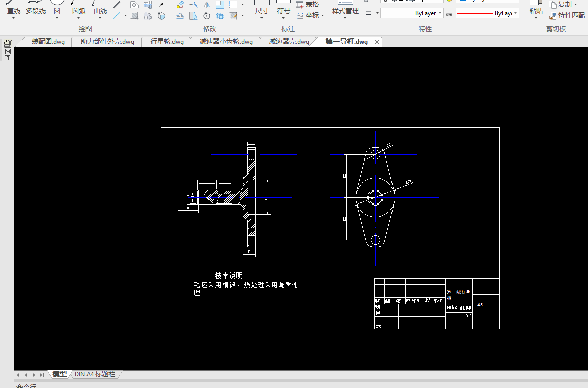Go to the first layout tab arrow
Screen dimensions: 588x388
[17, 375]
